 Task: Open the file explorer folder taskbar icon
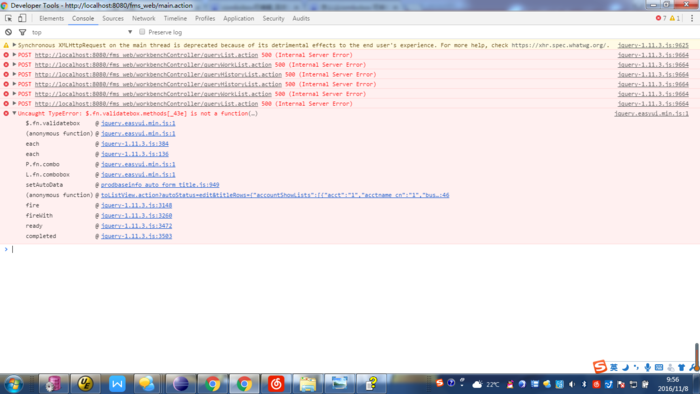coord(308,384)
